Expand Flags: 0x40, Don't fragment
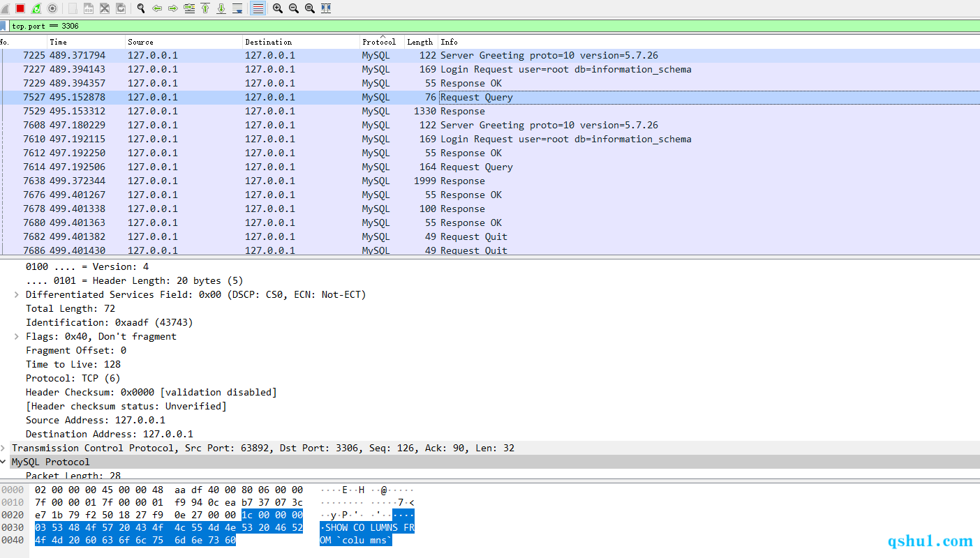980x558 pixels. pyautogui.click(x=17, y=336)
